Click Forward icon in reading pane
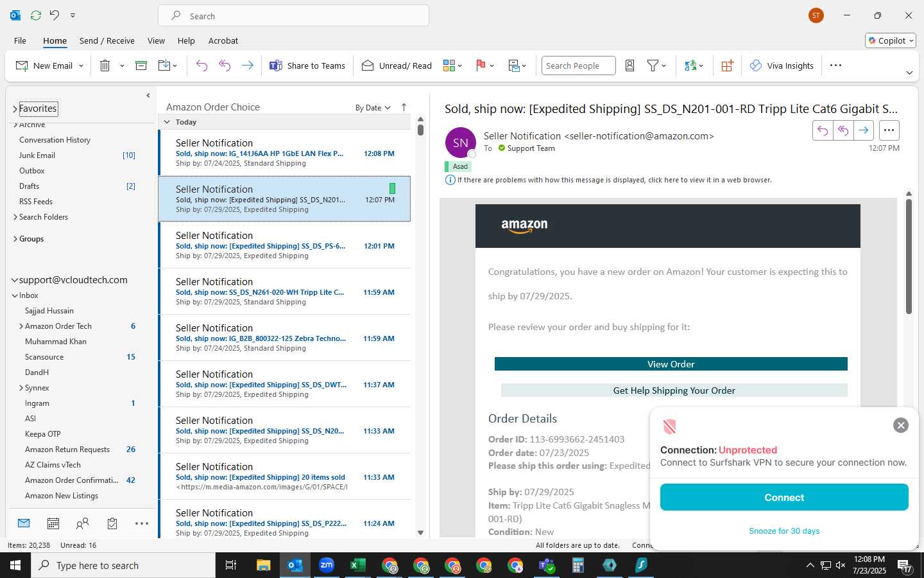 864,130
